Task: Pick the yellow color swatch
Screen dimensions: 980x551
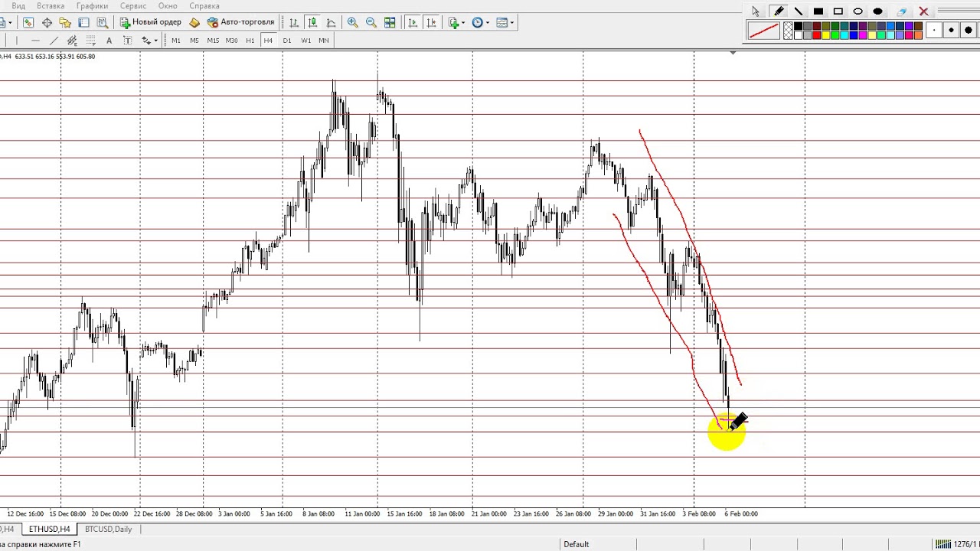Action: coord(825,35)
